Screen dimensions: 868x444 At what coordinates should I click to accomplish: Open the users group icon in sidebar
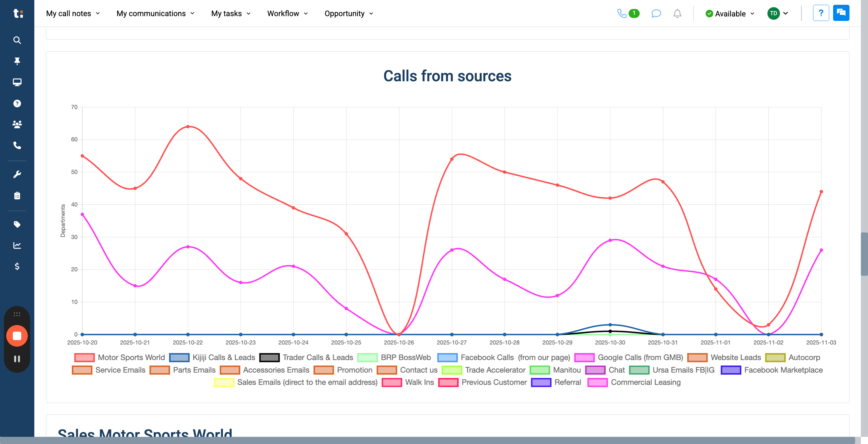tap(17, 125)
